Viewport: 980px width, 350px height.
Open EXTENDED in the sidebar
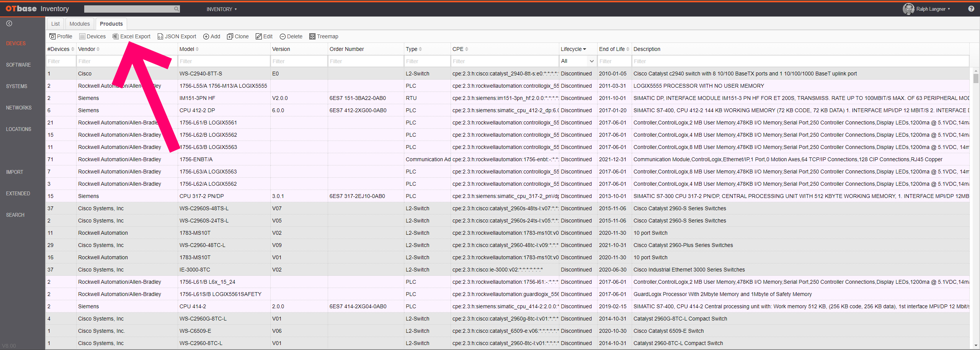(x=18, y=193)
